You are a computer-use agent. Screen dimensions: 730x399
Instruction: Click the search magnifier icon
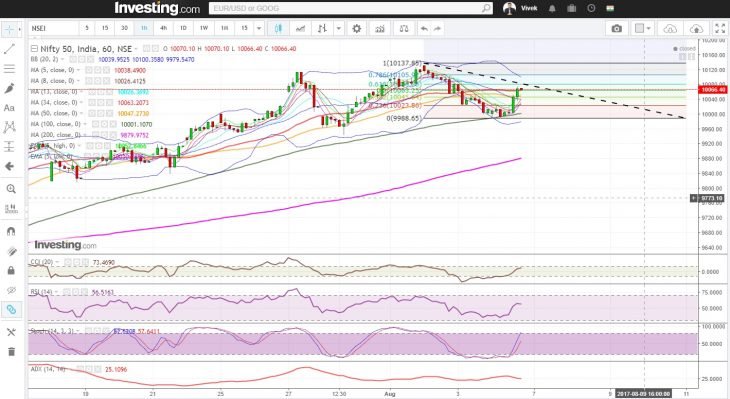pyautogui.click(x=486, y=8)
